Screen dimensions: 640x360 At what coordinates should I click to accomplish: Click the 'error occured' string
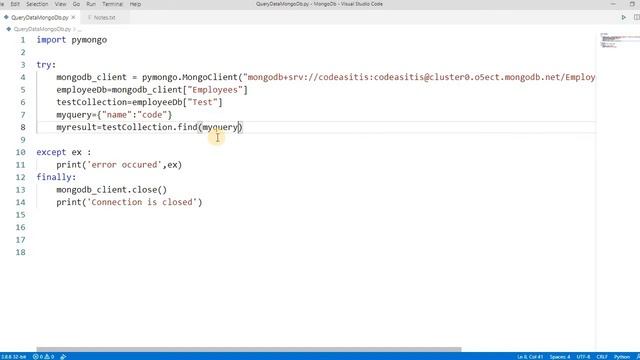[124, 165]
